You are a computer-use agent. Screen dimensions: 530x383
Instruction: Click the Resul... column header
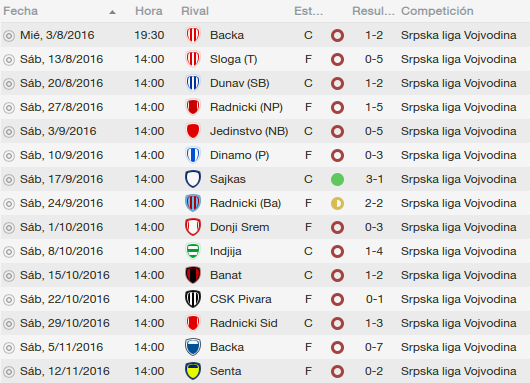click(373, 11)
